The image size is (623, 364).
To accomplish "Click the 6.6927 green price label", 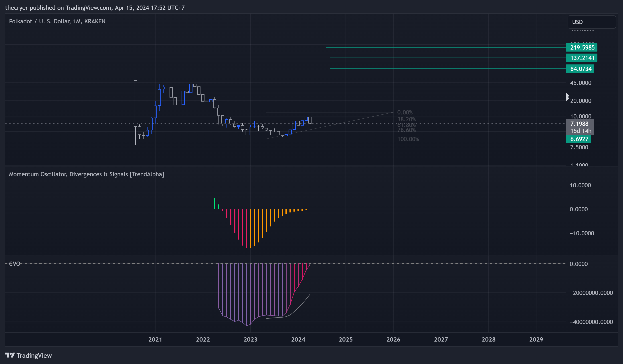I will point(578,139).
